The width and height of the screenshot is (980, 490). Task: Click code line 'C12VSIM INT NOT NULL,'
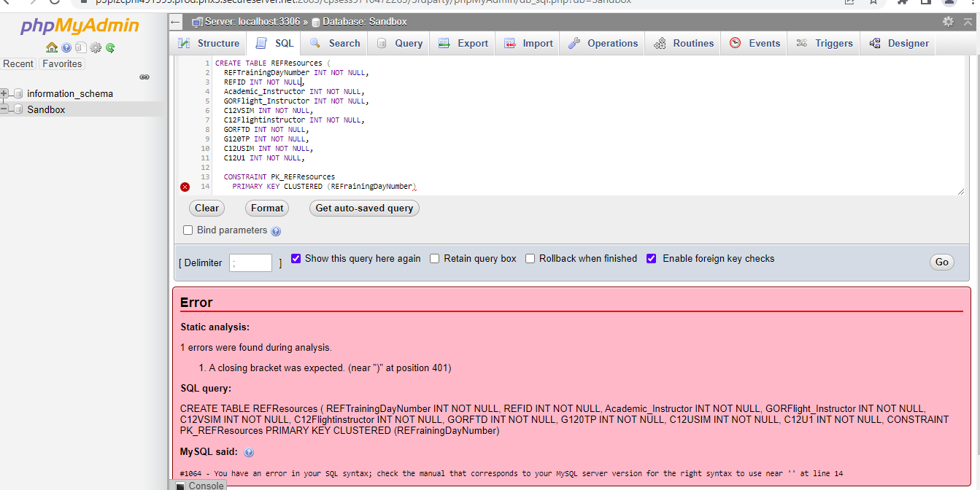pyautogui.click(x=268, y=111)
